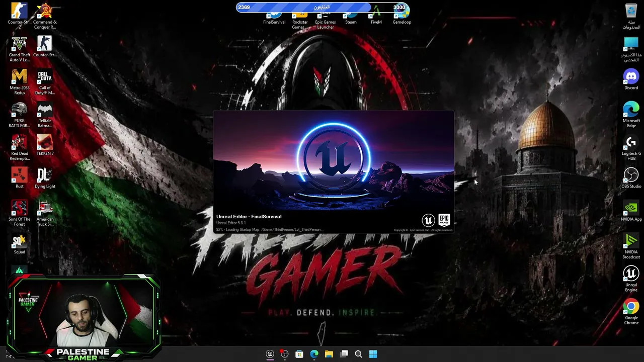Image resolution: width=644 pixels, height=362 pixels.
Task: Open the Windows Start menu
Action: pos(373,354)
